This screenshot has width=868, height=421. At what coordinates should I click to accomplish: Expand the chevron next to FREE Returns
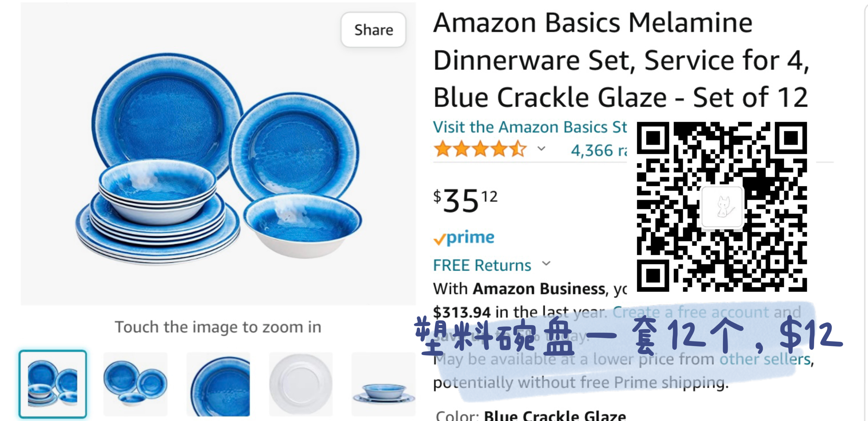546,263
